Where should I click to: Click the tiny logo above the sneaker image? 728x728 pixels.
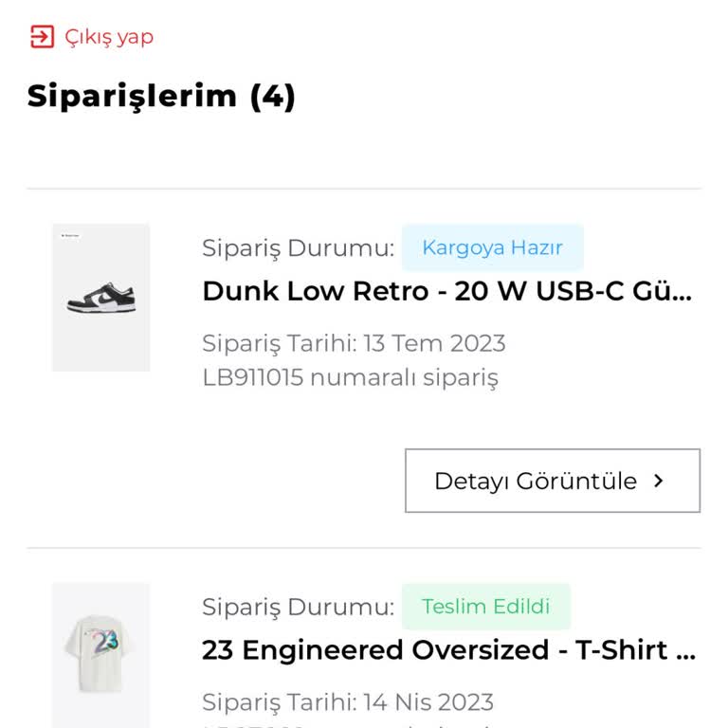[70, 236]
